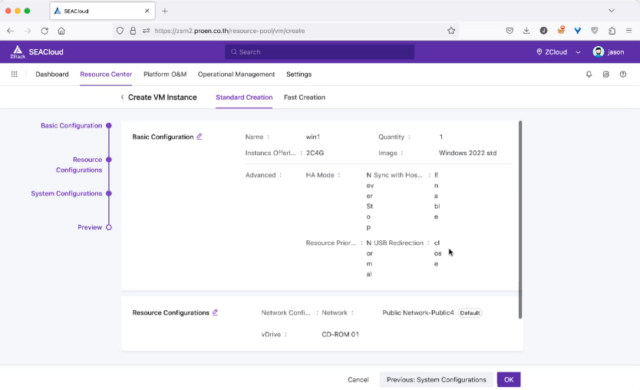640x390 pixels.
Task: Open the task list icon beside the bell
Action: point(606,74)
